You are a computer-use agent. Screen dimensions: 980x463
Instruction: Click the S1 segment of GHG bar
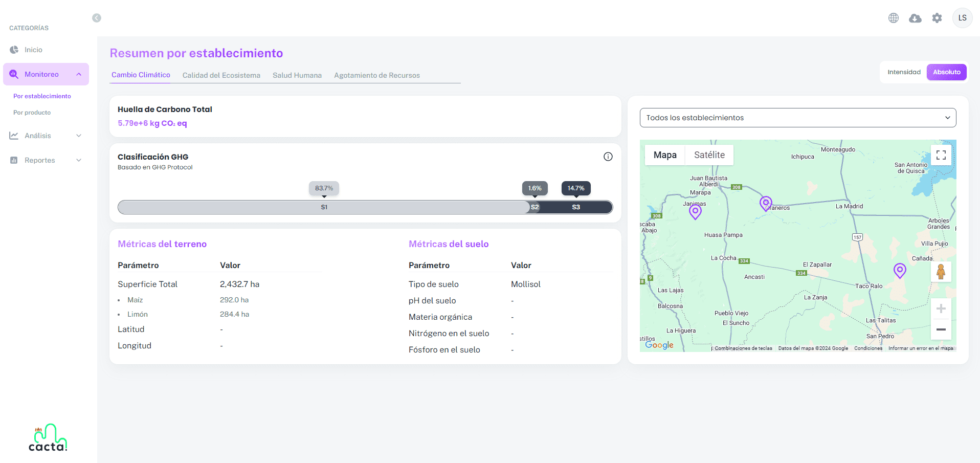click(324, 207)
